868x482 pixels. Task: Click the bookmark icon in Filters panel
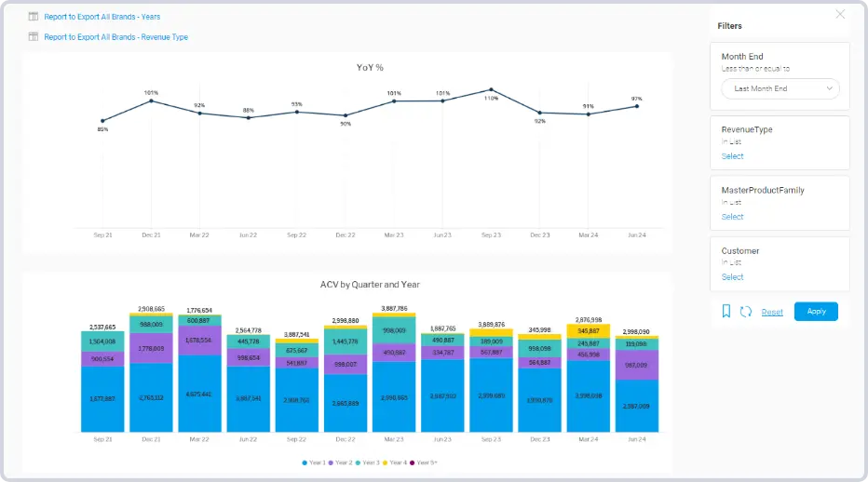(726, 312)
